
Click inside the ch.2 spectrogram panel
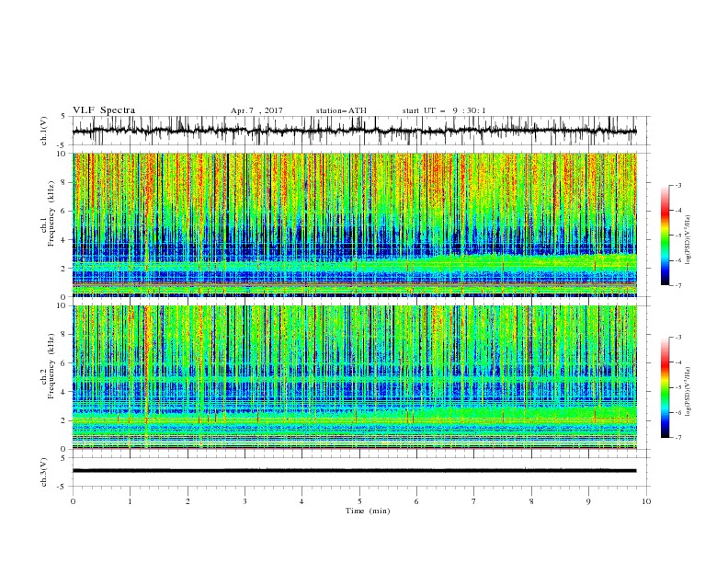click(x=355, y=377)
